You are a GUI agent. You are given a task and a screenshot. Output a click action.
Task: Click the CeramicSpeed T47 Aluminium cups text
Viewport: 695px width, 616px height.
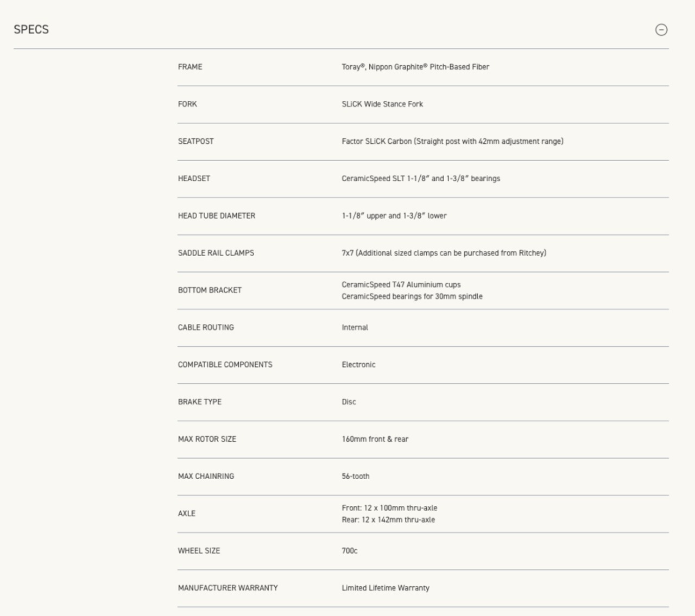pos(401,284)
